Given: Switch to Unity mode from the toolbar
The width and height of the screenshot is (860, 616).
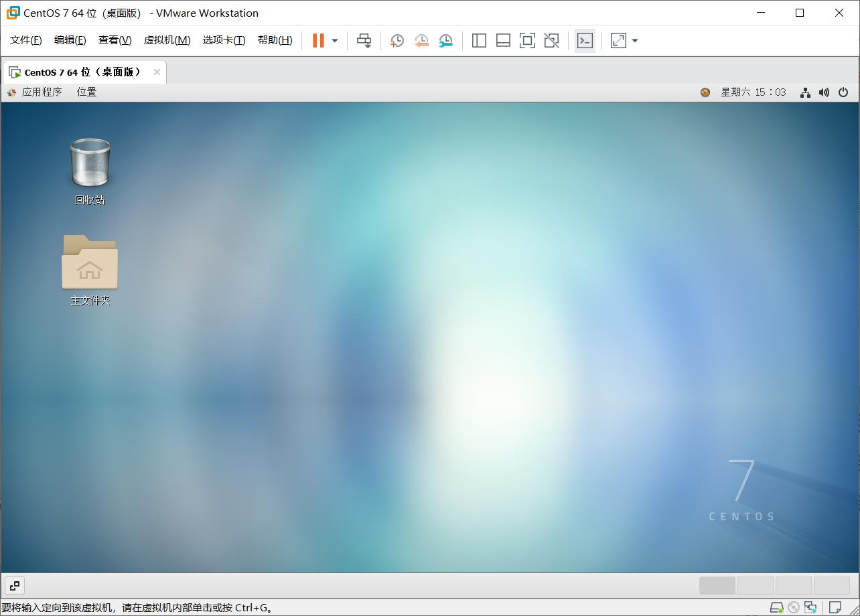Looking at the screenshot, I should pyautogui.click(x=551, y=41).
